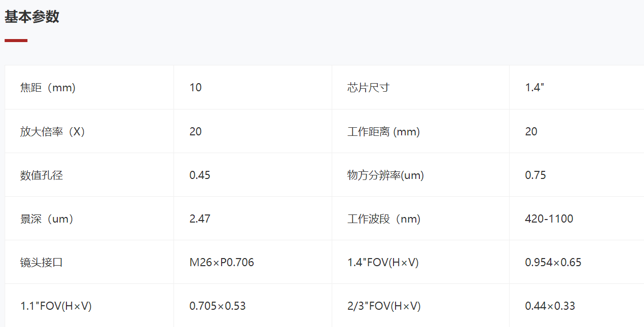Select the wavelength range 420-1100
The image size is (644, 327).
[549, 219]
